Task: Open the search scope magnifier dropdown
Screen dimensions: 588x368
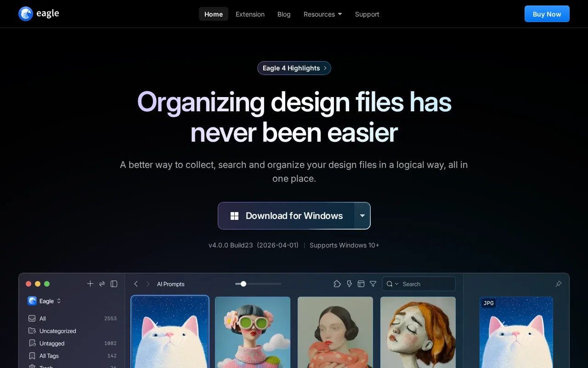Action: point(392,284)
